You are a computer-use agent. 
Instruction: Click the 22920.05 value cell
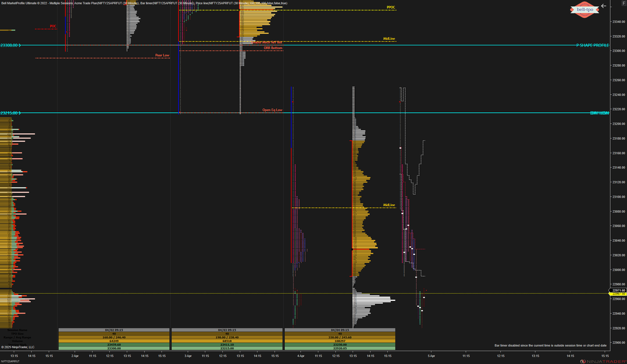(x=340, y=348)
